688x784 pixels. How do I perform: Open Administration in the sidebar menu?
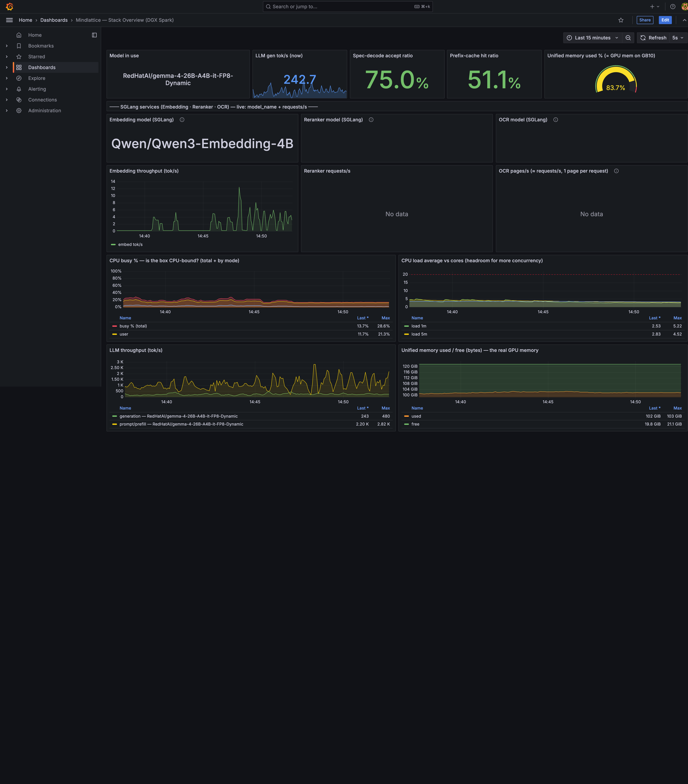coord(44,110)
